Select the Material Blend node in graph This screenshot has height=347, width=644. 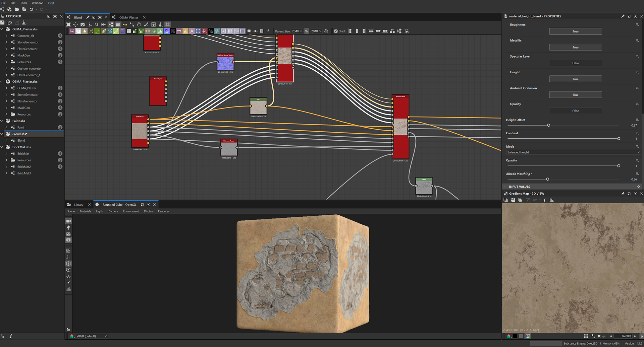click(400, 127)
